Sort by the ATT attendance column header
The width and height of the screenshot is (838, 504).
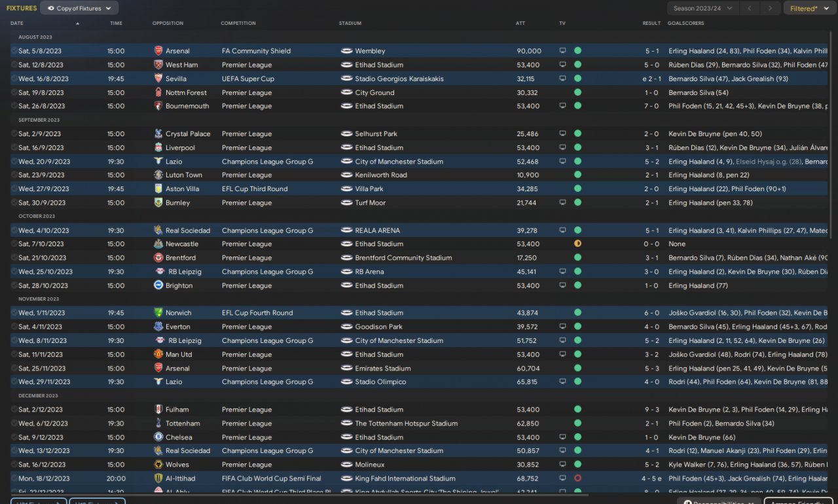pos(520,24)
